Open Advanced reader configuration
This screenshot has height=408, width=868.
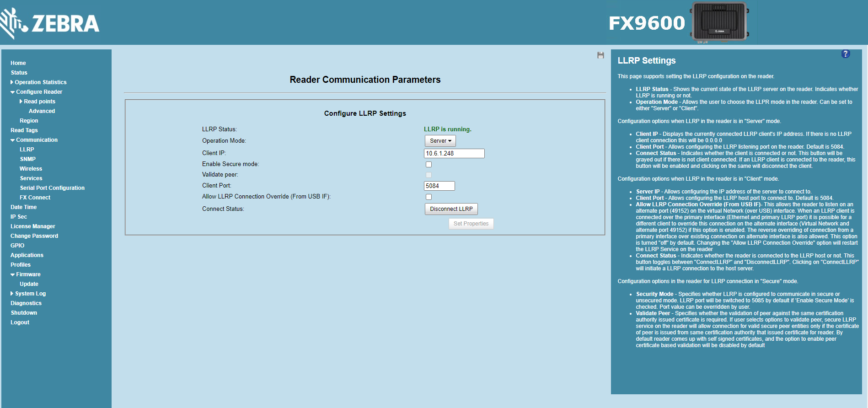[42, 111]
